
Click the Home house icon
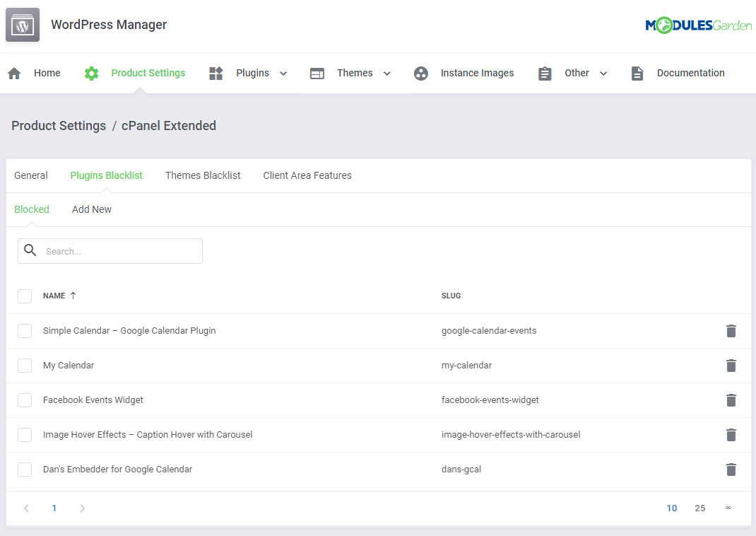(14, 74)
